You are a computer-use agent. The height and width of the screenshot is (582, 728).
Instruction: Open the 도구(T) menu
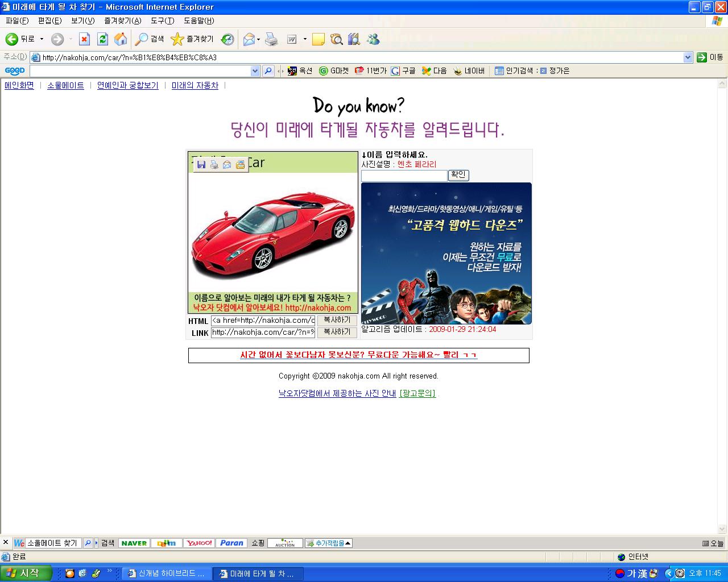coord(162,21)
